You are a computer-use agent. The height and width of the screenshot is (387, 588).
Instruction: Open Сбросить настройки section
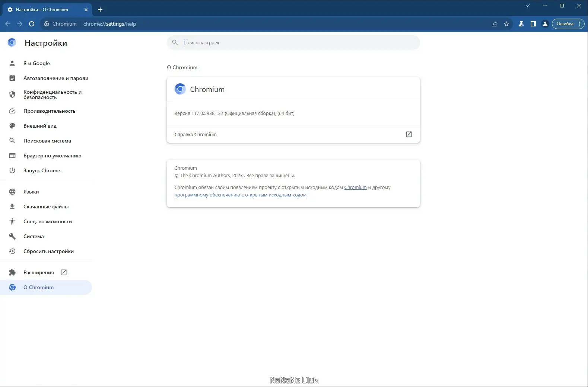pos(46,251)
